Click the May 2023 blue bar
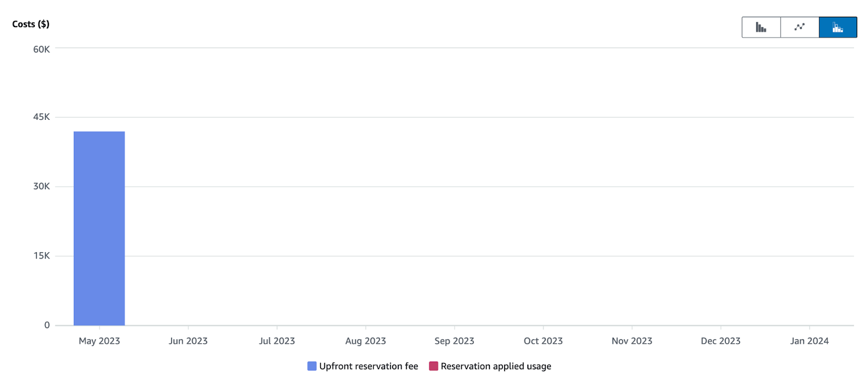This screenshot has width=868, height=380. click(x=99, y=228)
